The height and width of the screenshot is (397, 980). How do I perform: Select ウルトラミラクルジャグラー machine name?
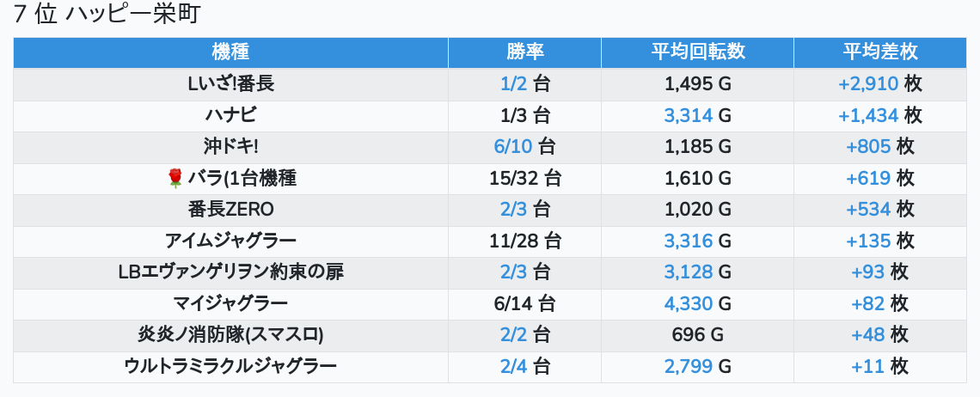point(230,366)
